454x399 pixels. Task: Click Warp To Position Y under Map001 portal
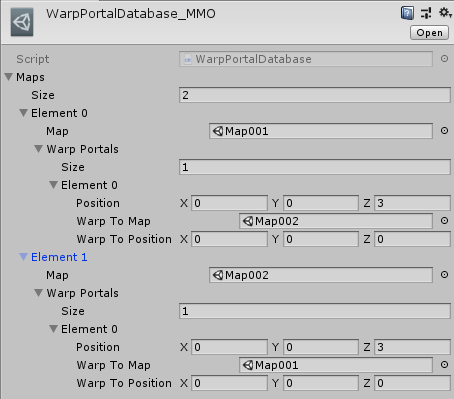[x=321, y=239]
